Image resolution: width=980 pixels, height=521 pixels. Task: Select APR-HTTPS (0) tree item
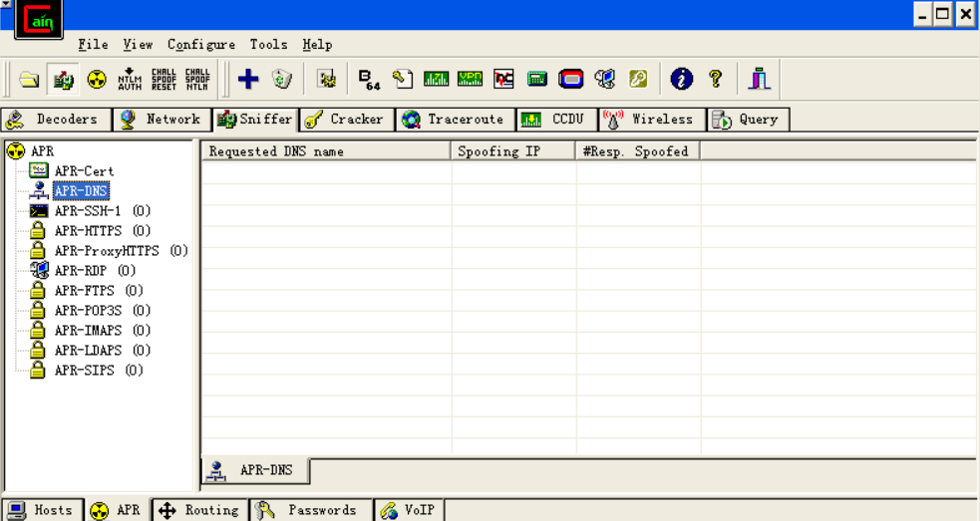point(103,231)
